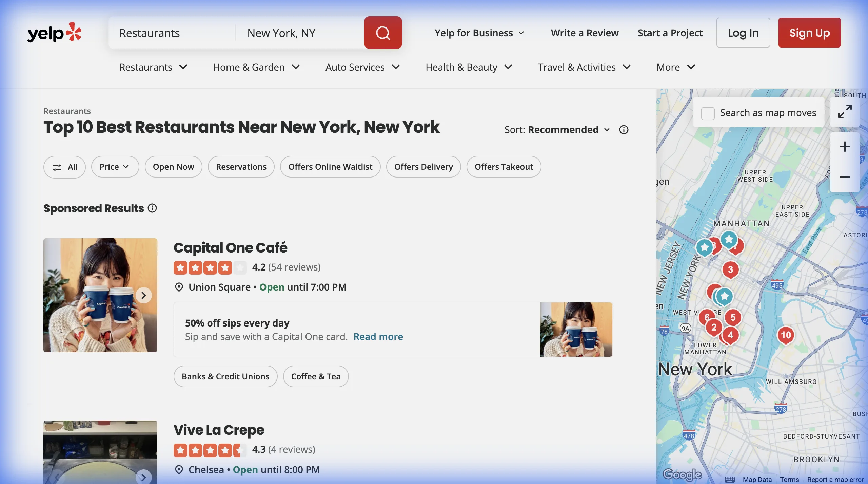Click Read more on Capital One offer

click(378, 336)
